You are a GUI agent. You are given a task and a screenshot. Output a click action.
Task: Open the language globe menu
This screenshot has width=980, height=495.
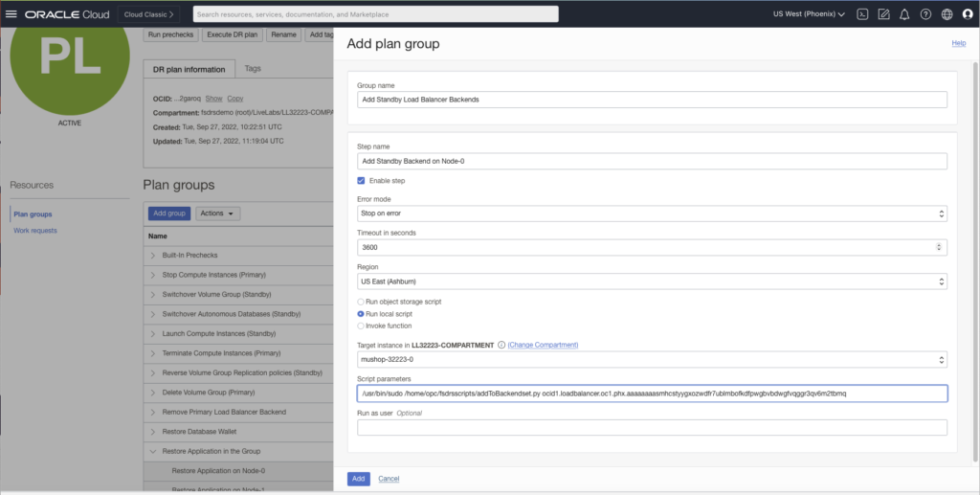pos(947,14)
